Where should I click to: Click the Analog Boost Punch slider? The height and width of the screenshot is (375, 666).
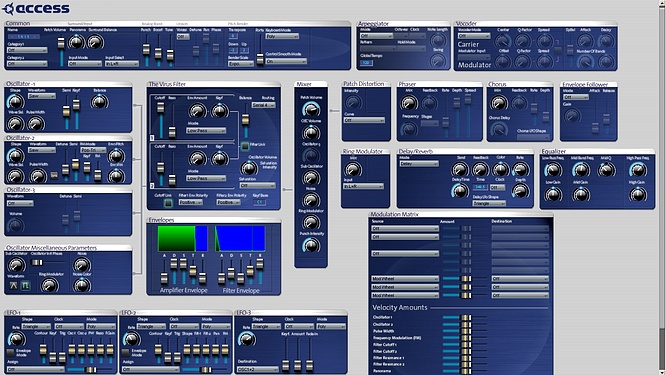click(x=146, y=50)
